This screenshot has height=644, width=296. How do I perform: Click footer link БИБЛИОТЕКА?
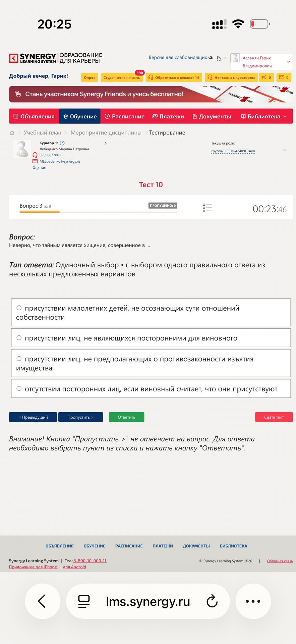pyautogui.click(x=234, y=546)
